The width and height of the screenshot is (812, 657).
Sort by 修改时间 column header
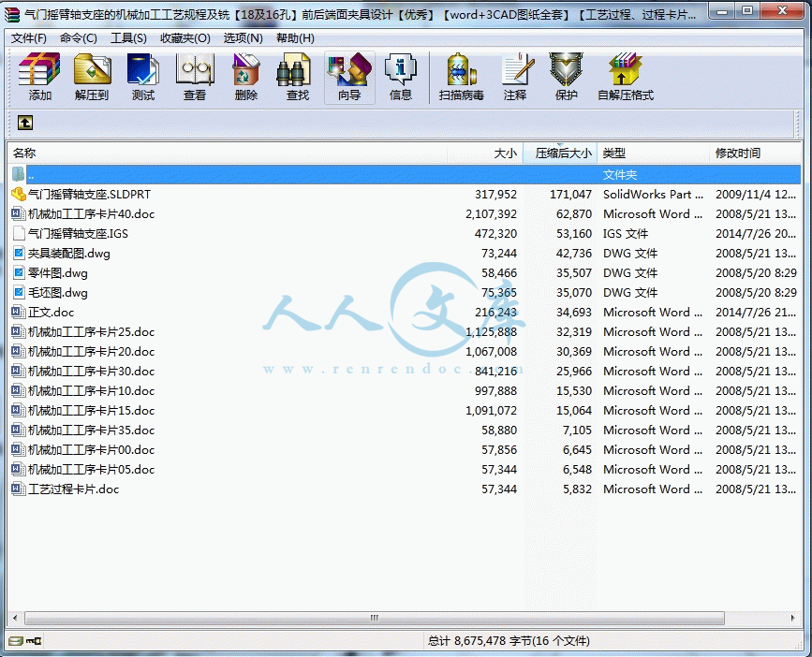[756, 153]
